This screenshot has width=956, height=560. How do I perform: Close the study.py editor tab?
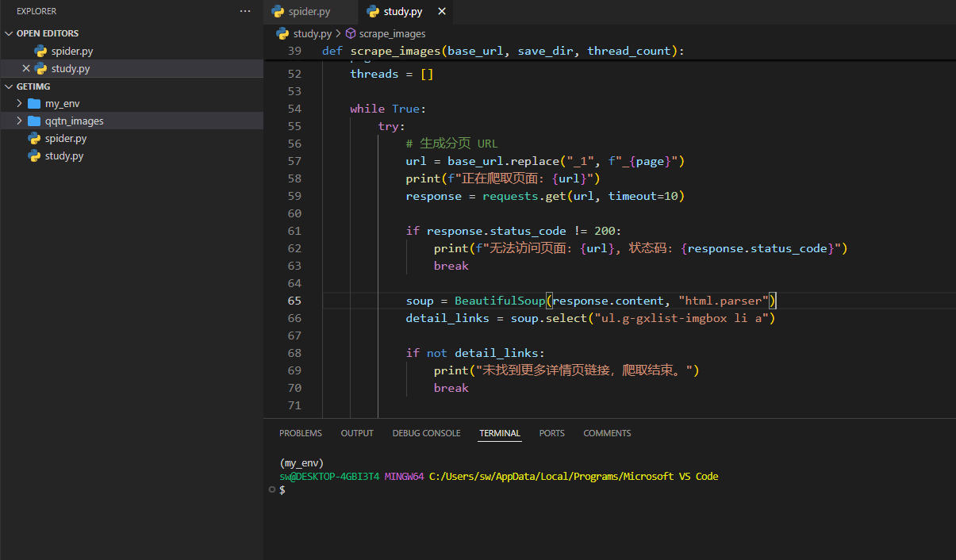442,12
